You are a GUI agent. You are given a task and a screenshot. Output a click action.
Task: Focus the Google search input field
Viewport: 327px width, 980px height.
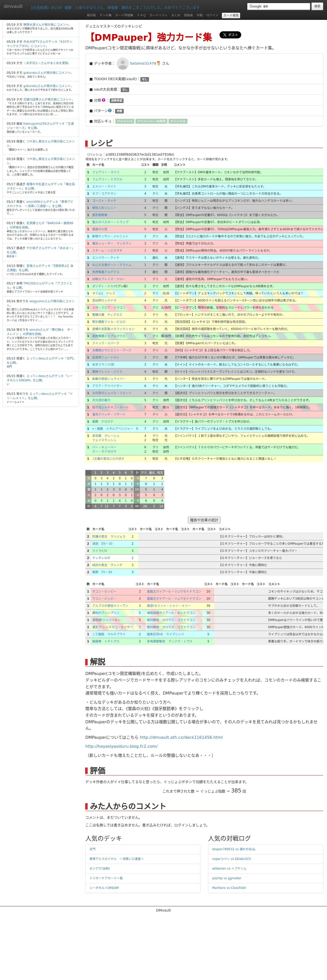click(x=279, y=6)
